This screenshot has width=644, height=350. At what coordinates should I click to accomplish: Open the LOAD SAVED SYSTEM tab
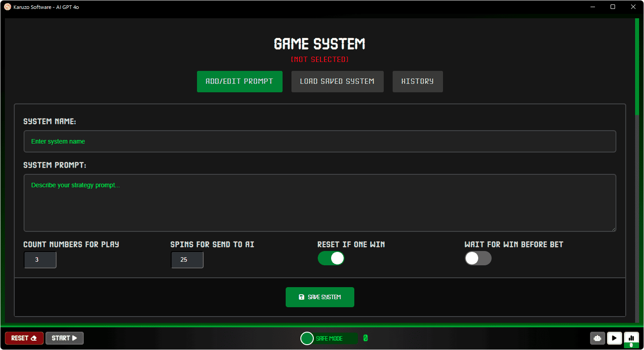coord(337,82)
